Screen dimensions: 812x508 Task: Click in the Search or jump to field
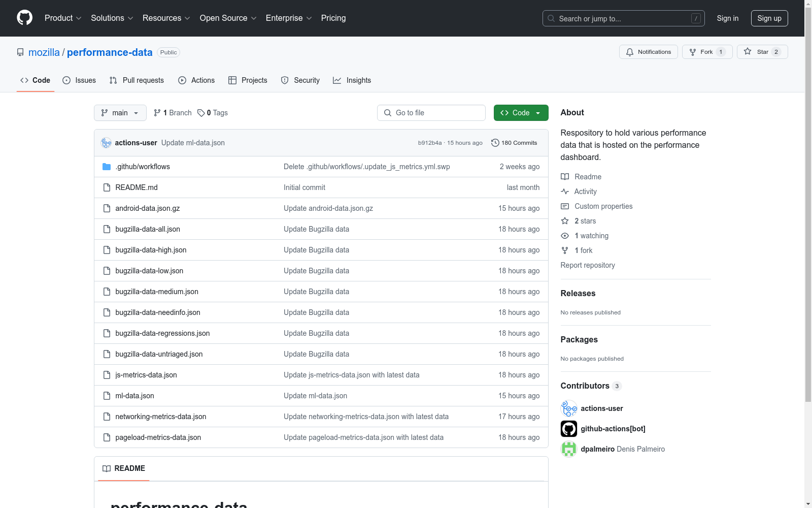pos(624,18)
